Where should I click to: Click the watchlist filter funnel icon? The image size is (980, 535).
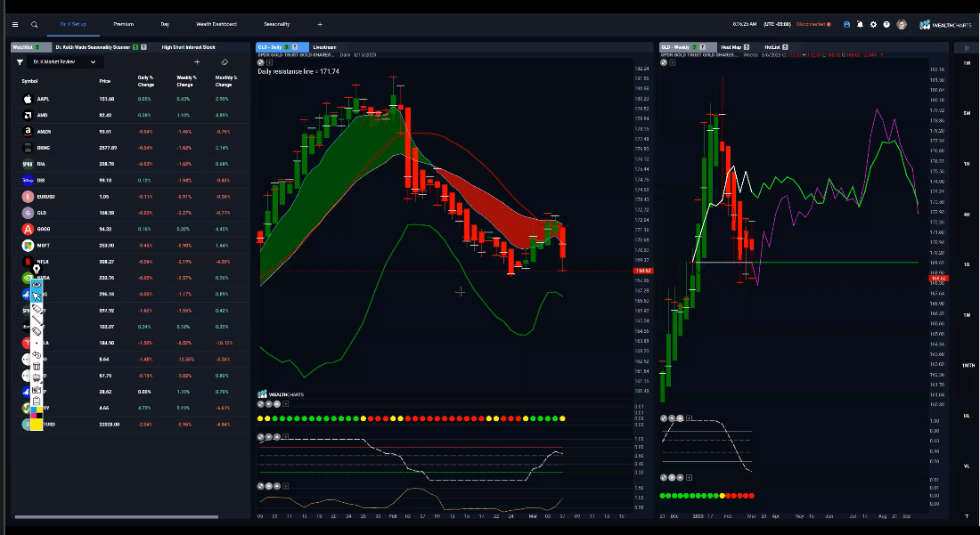(x=20, y=61)
